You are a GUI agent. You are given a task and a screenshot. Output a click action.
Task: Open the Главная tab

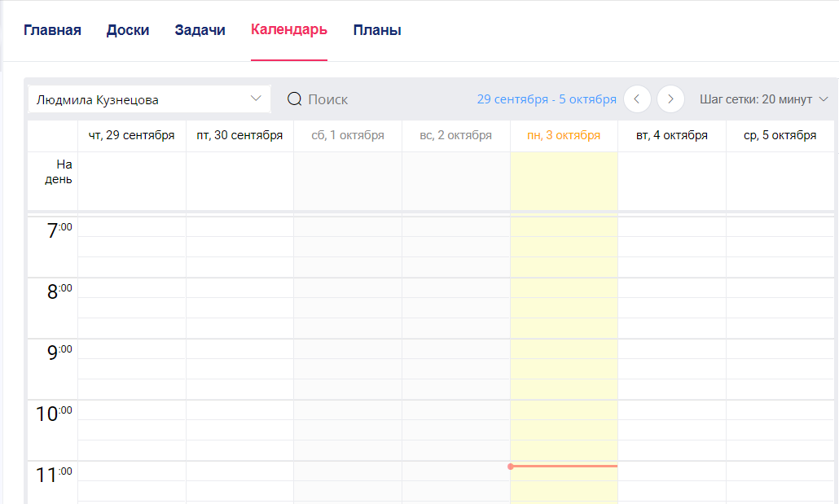[52, 30]
